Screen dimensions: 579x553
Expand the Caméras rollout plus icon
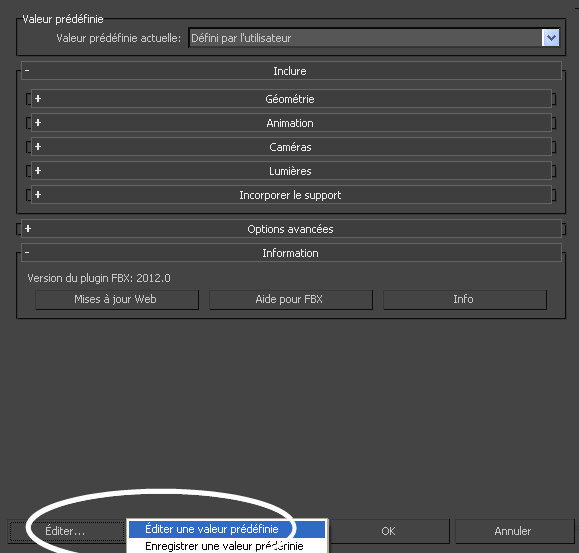(38, 147)
